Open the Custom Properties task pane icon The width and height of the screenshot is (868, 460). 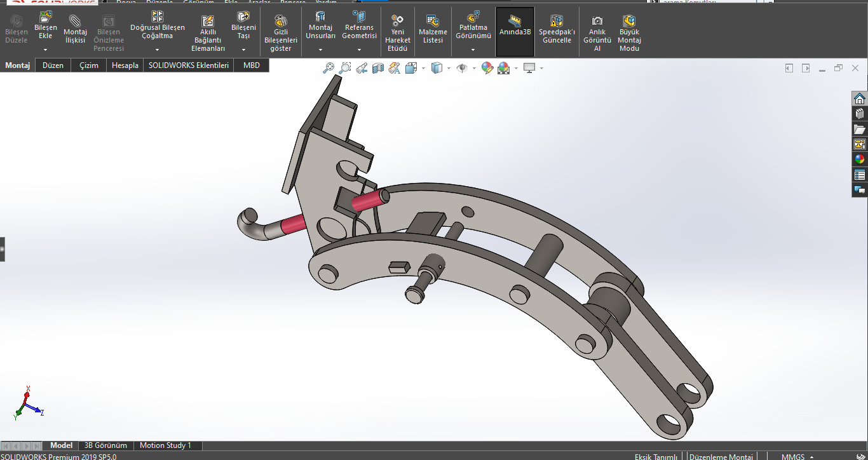[x=860, y=175]
